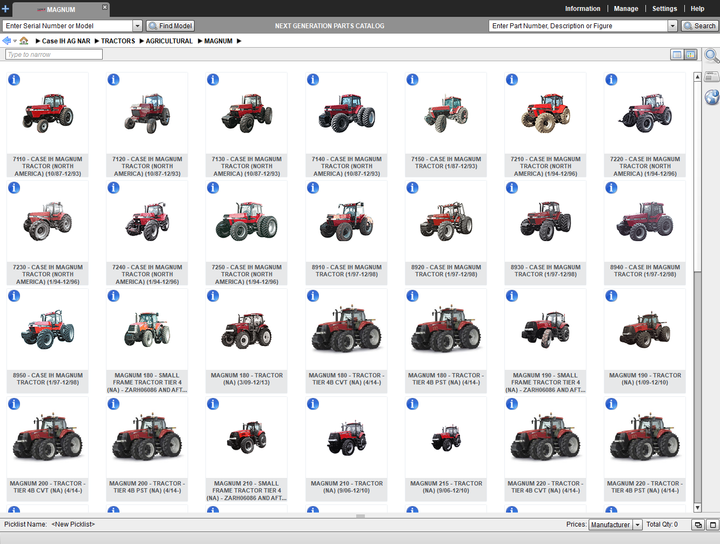Open info for Magnum 215 tractor
The image size is (720, 544).
tap(412, 404)
